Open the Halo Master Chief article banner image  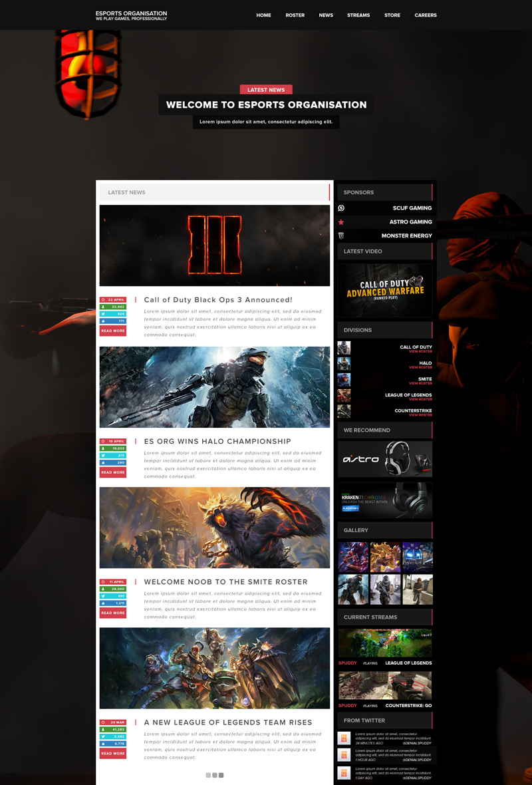pyautogui.click(x=215, y=387)
